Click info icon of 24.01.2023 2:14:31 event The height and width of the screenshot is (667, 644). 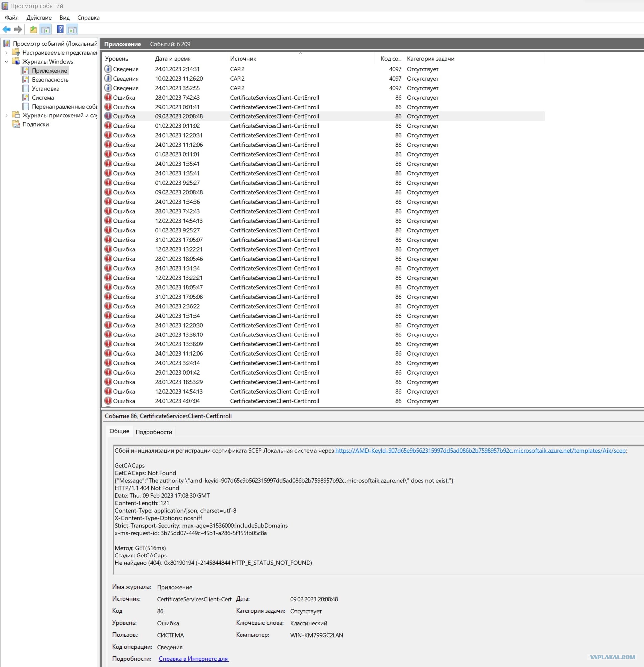point(108,69)
